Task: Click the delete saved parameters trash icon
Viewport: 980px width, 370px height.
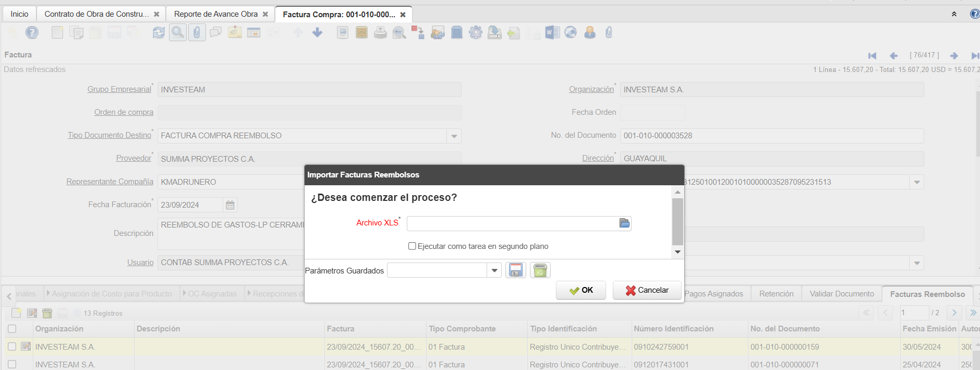Action: 540,270
